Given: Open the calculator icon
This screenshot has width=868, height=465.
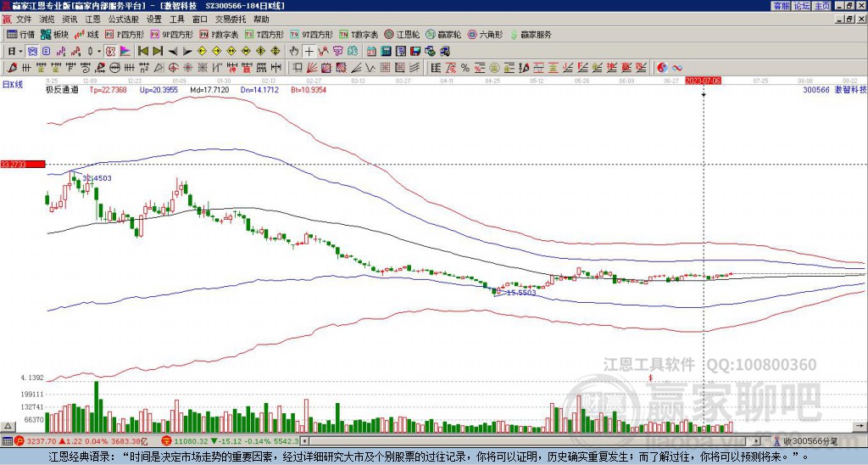Looking at the screenshot, I should [x=387, y=52].
